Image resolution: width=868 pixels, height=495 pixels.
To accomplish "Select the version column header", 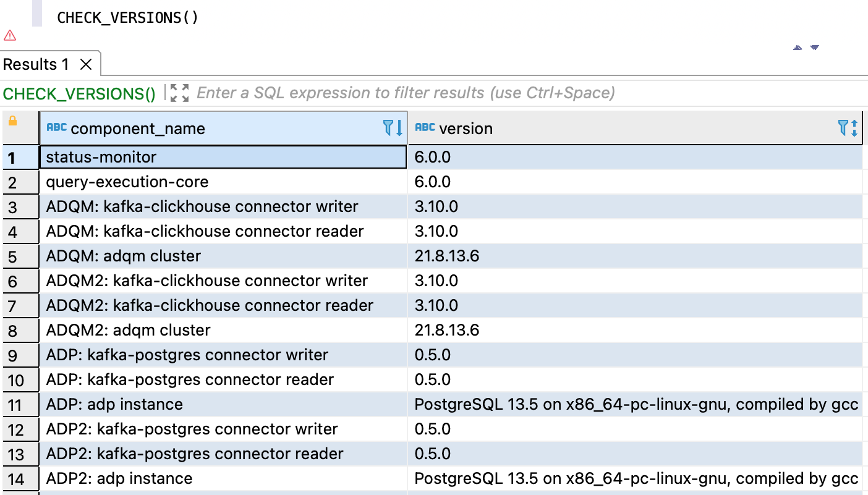I will pyautogui.click(x=635, y=129).
